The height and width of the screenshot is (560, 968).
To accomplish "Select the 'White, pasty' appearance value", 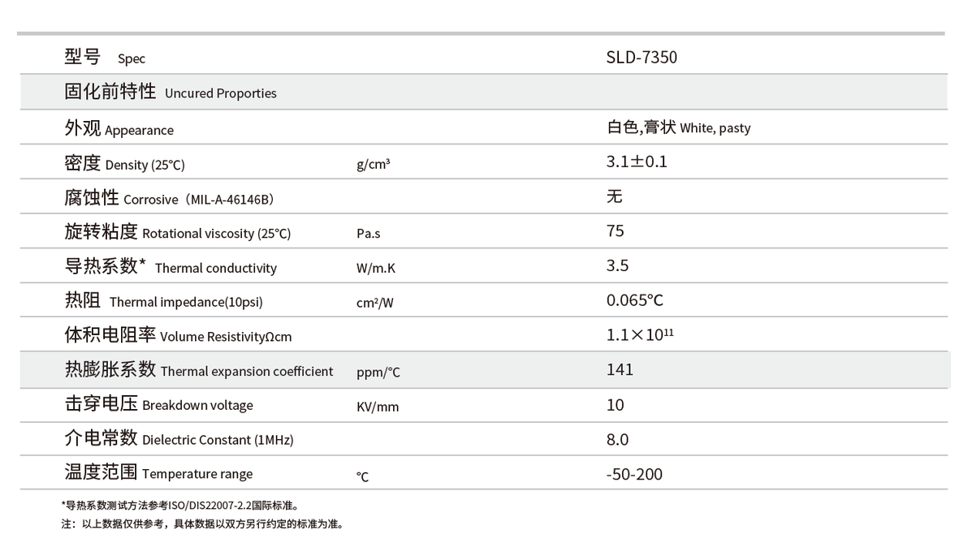I will pyautogui.click(x=678, y=127).
